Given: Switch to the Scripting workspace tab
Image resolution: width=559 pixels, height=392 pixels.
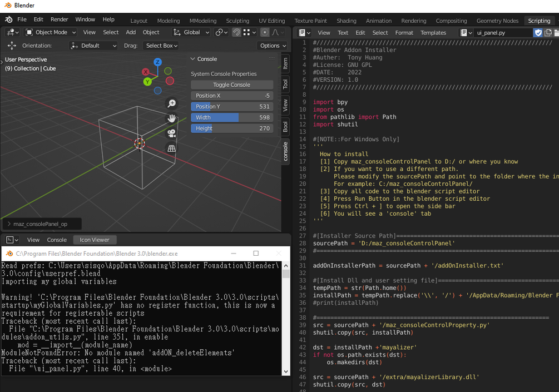Looking at the screenshot, I should coord(538,20).
